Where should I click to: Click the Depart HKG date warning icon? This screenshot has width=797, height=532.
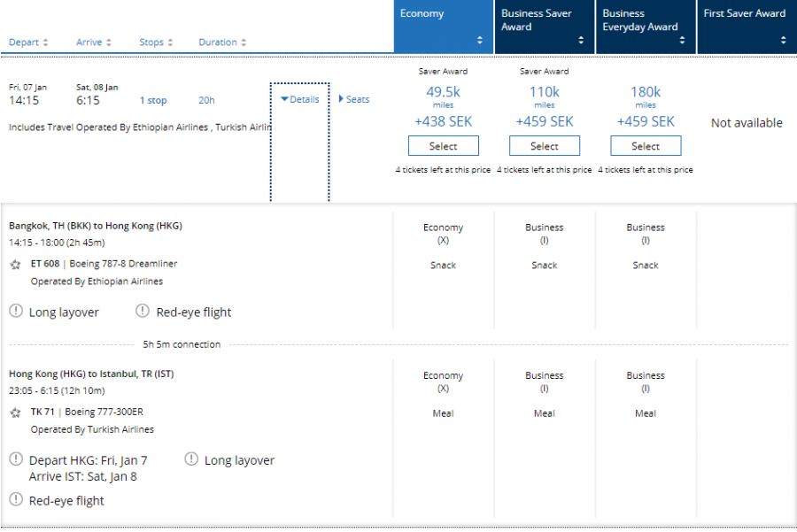16,459
